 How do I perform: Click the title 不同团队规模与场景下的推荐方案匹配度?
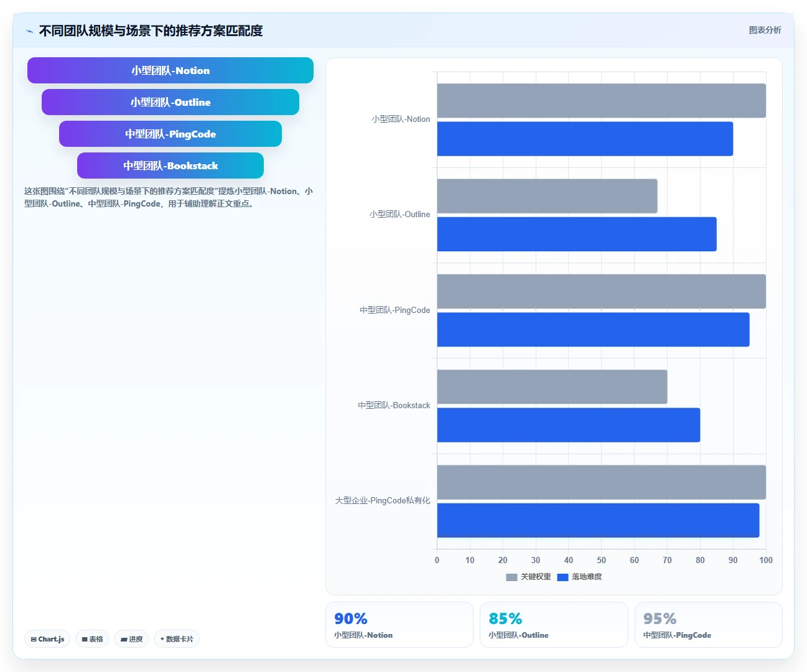click(x=151, y=30)
